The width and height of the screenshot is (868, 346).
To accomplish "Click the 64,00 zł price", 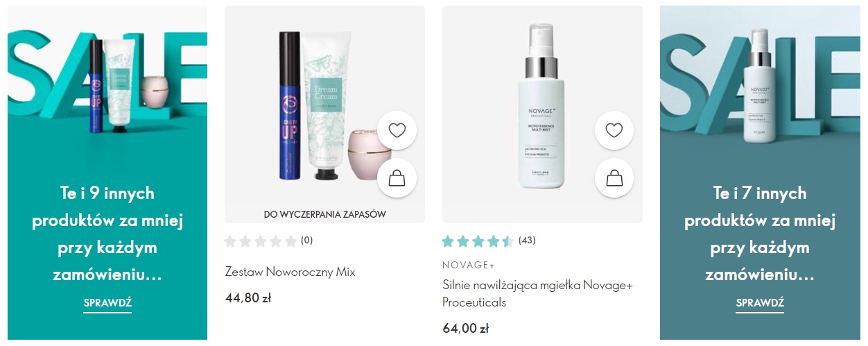I will [465, 329].
